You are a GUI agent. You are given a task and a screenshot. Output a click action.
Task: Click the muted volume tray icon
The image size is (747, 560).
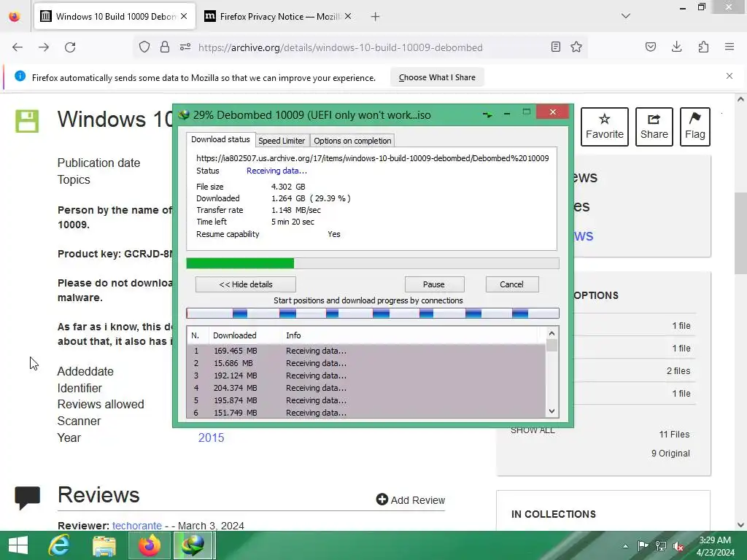678,545
